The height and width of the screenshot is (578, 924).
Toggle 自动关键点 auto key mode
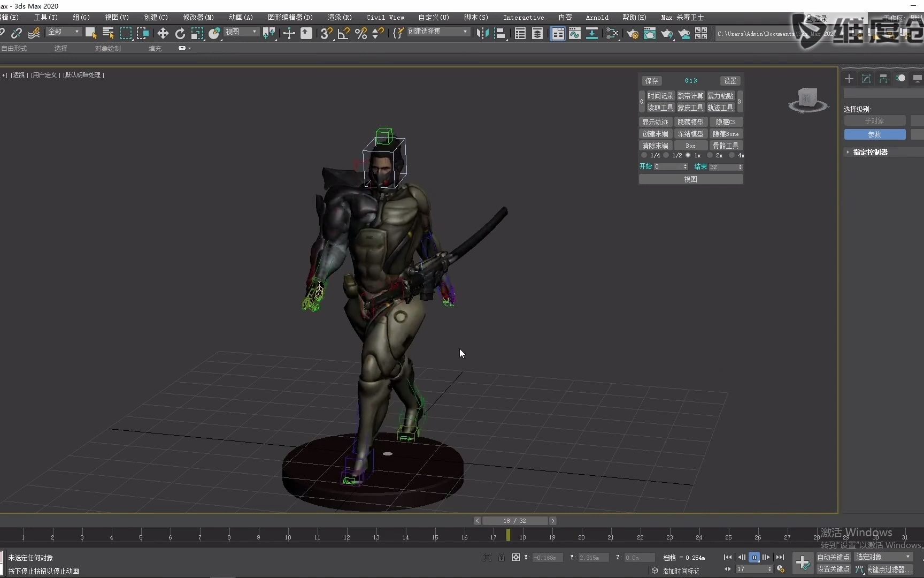click(833, 557)
